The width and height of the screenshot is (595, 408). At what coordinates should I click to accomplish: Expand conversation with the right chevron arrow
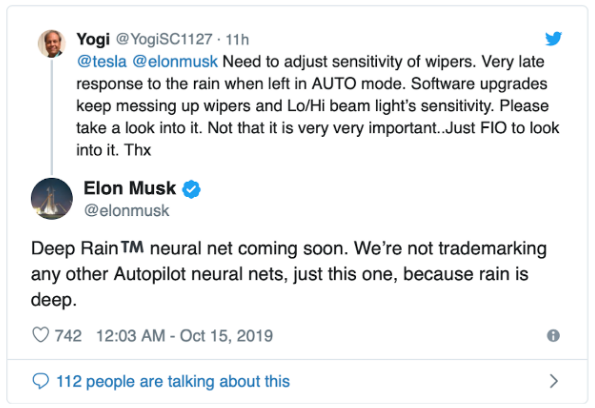554,381
